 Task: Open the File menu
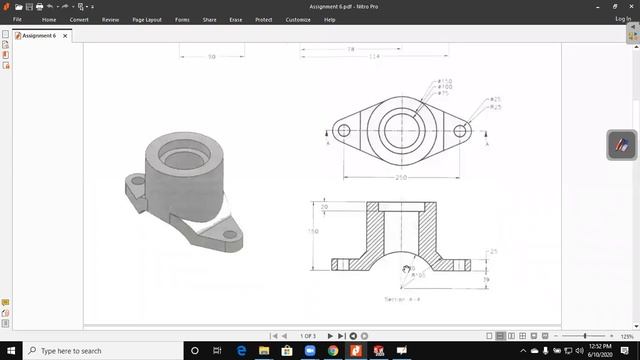[x=17, y=20]
